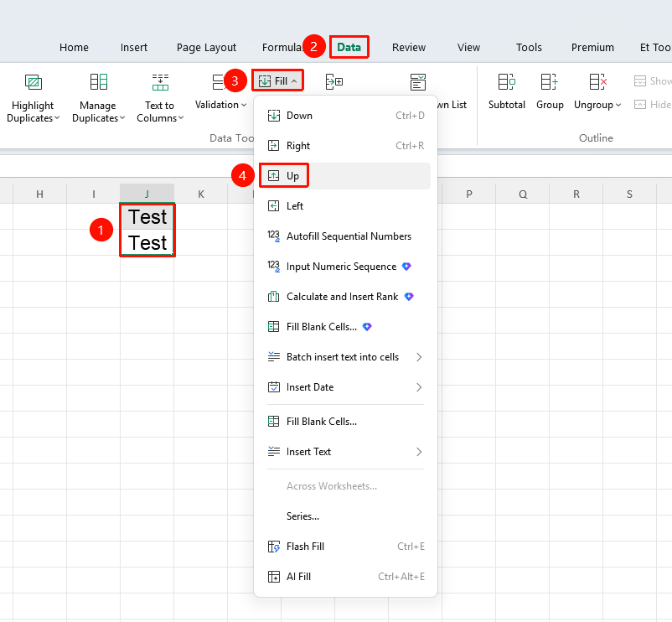Image resolution: width=672 pixels, height=622 pixels.
Task: Choose Fill Down from the menu
Action: 345,116
